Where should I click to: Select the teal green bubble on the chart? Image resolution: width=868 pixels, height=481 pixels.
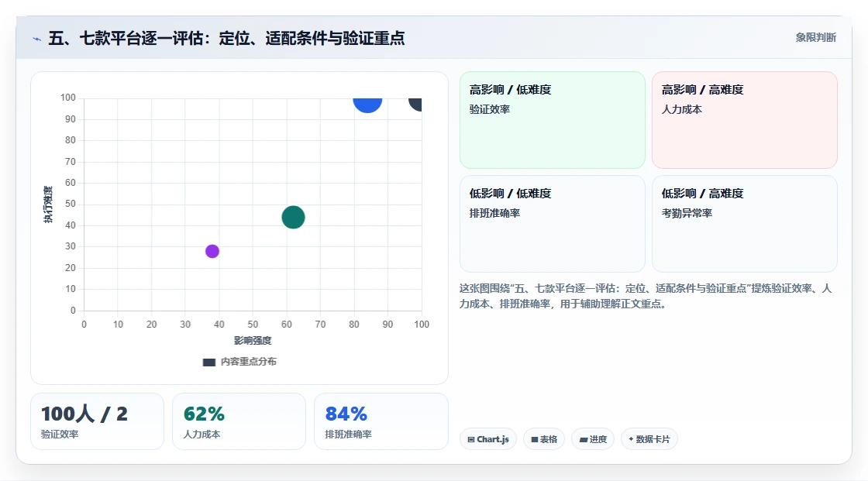click(294, 217)
